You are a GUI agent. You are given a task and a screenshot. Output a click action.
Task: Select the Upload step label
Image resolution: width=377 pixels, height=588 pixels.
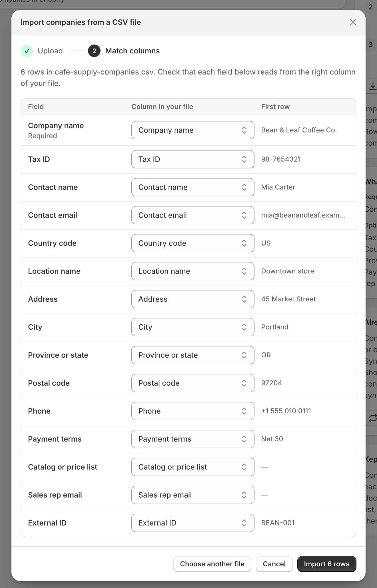tap(50, 51)
